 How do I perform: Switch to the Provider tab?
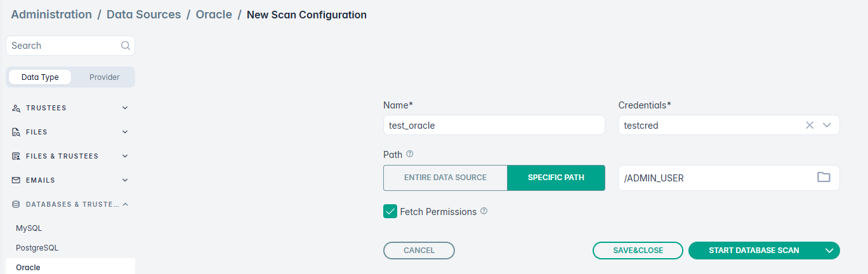click(104, 77)
